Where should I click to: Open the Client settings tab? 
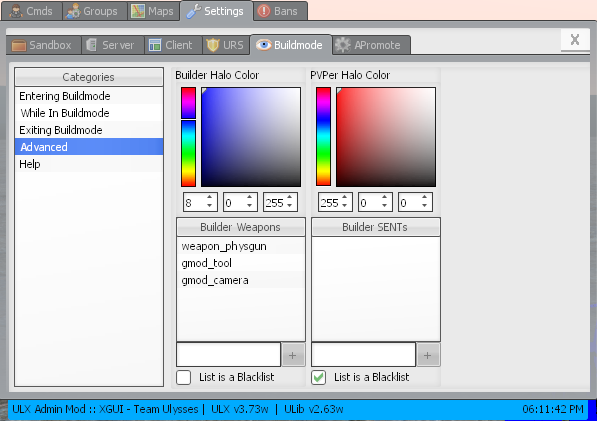pyautogui.click(x=173, y=45)
